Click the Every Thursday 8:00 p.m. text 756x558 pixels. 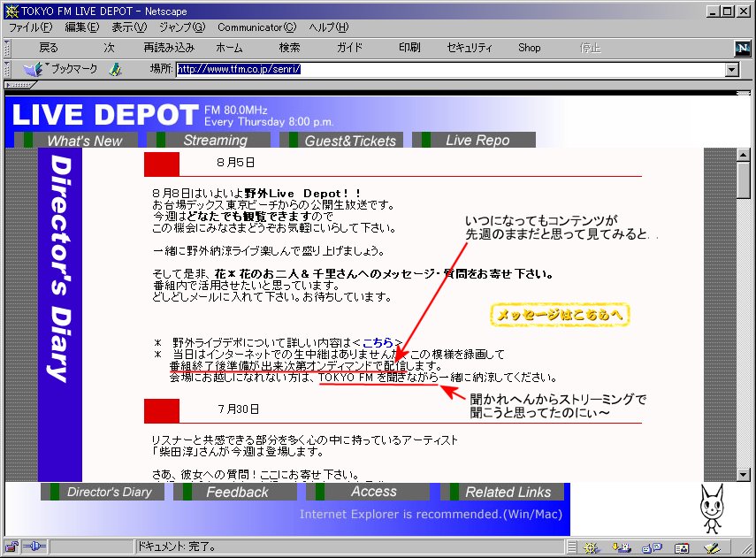click(269, 121)
